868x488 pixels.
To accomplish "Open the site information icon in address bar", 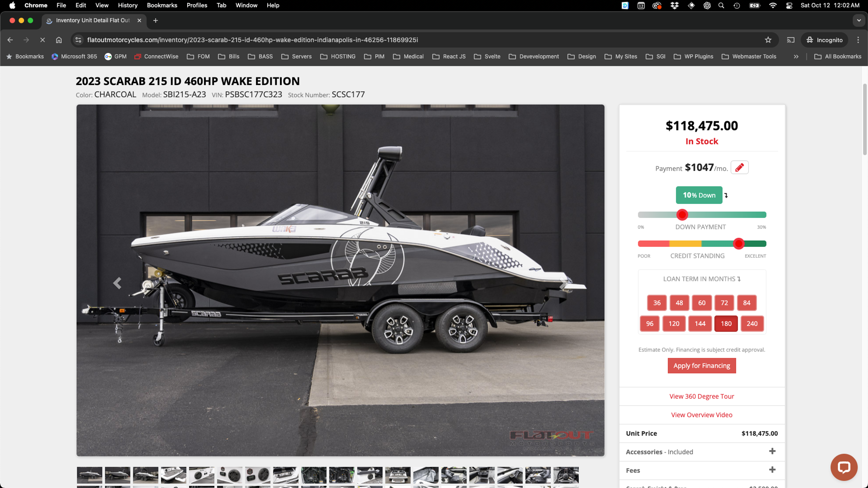I will [78, 40].
